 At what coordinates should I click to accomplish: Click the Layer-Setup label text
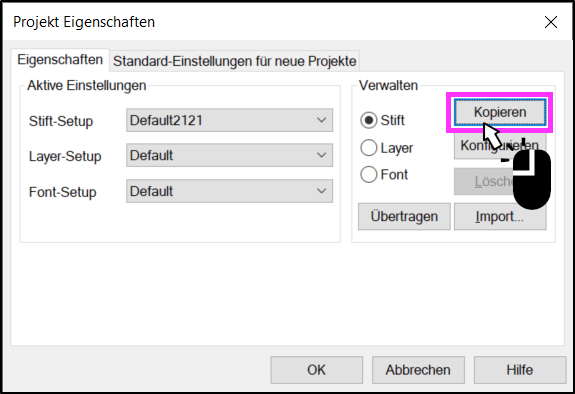[x=65, y=156]
